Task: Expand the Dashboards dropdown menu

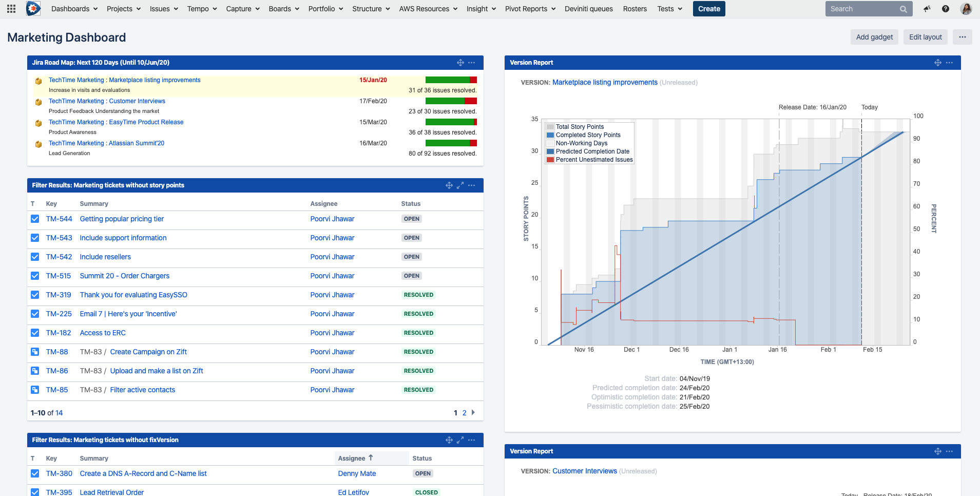Action: coord(74,9)
